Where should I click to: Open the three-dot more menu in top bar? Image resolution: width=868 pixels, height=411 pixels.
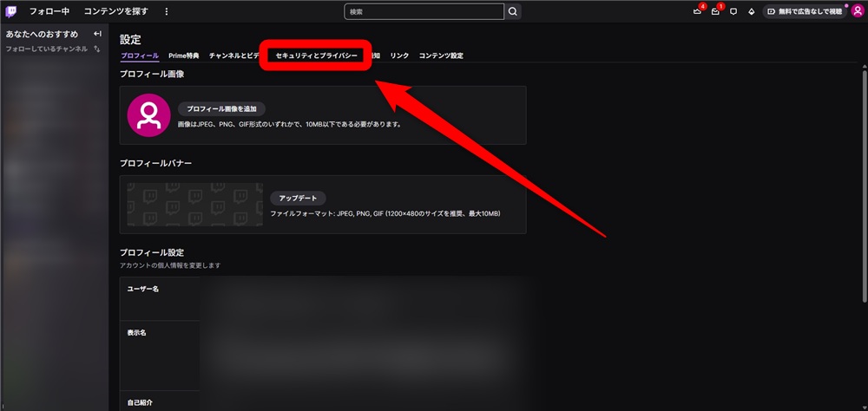[x=167, y=11]
